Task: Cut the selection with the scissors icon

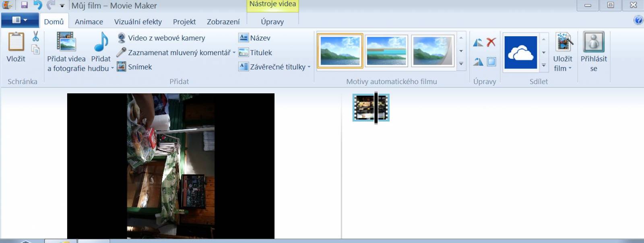Action: [x=36, y=37]
